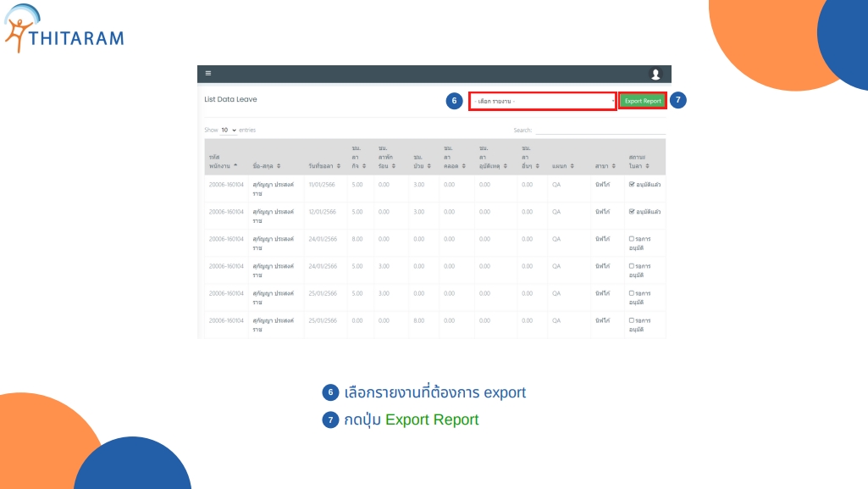The height and width of the screenshot is (489, 868).
Task: Open the เลือกรายงาน report dropdown
Action: click(542, 101)
